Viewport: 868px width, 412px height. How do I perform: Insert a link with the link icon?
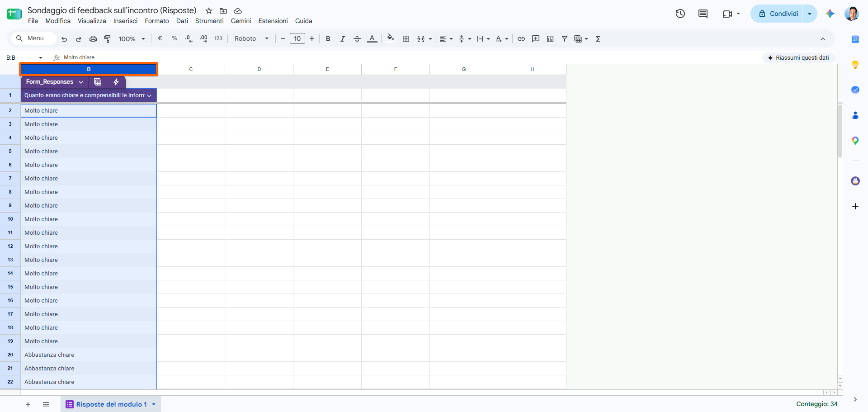tap(521, 39)
